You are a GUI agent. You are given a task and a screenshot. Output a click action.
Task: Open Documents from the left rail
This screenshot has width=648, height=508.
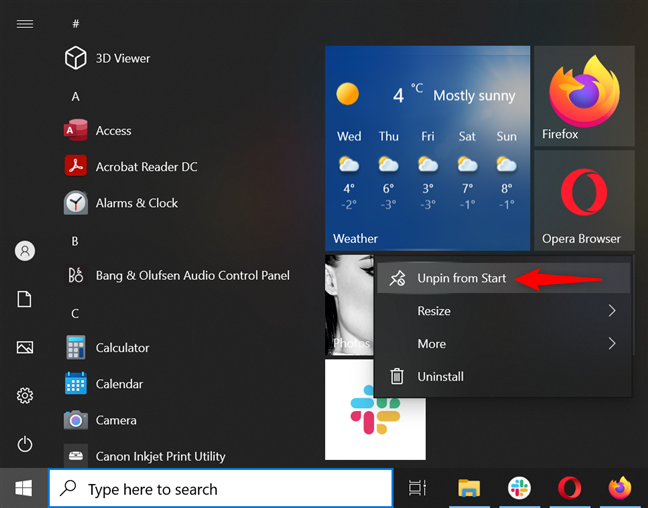(x=24, y=299)
